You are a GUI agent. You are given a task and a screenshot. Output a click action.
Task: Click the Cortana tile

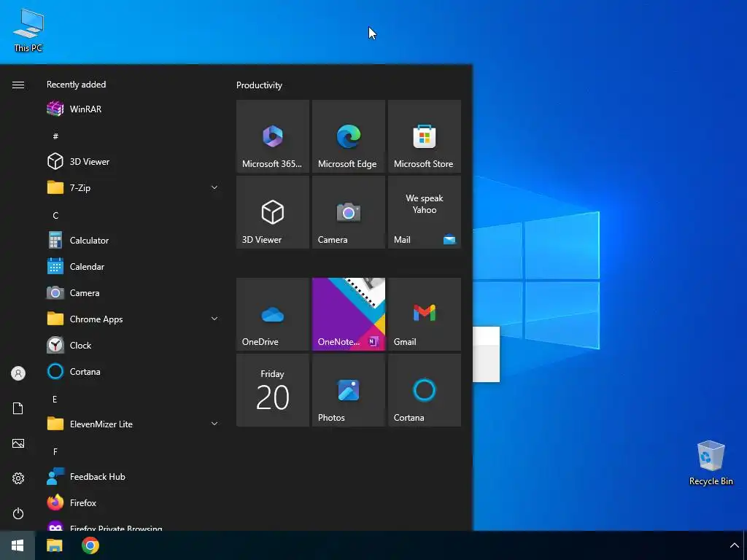click(x=424, y=390)
